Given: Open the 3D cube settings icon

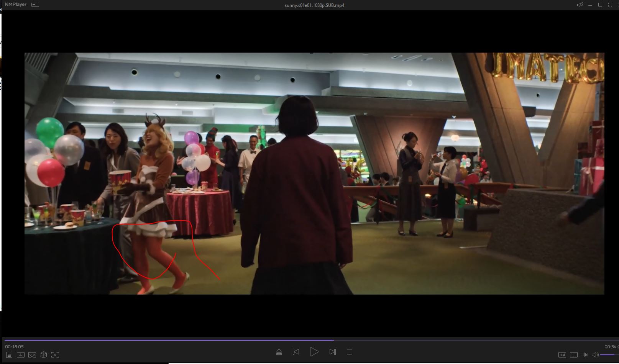Looking at the screenshot, I should click(x=44, y=355).
